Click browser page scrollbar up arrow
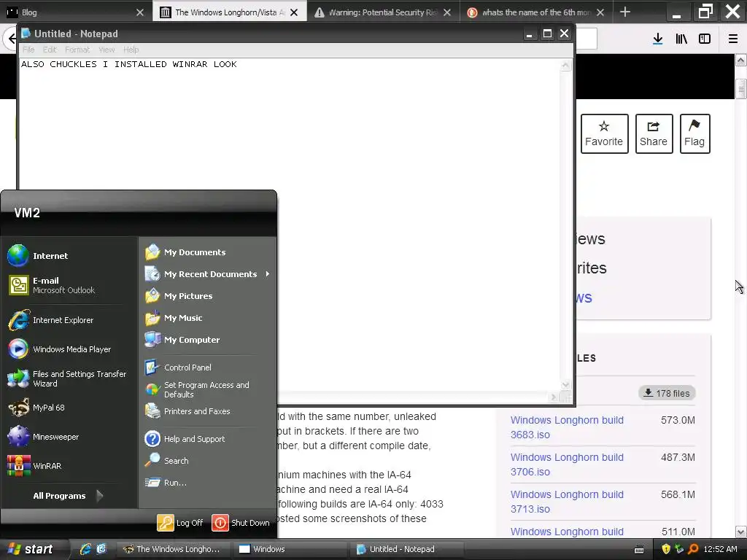The image size is (747, 560). pyautogui.click(x=741, y=60)
